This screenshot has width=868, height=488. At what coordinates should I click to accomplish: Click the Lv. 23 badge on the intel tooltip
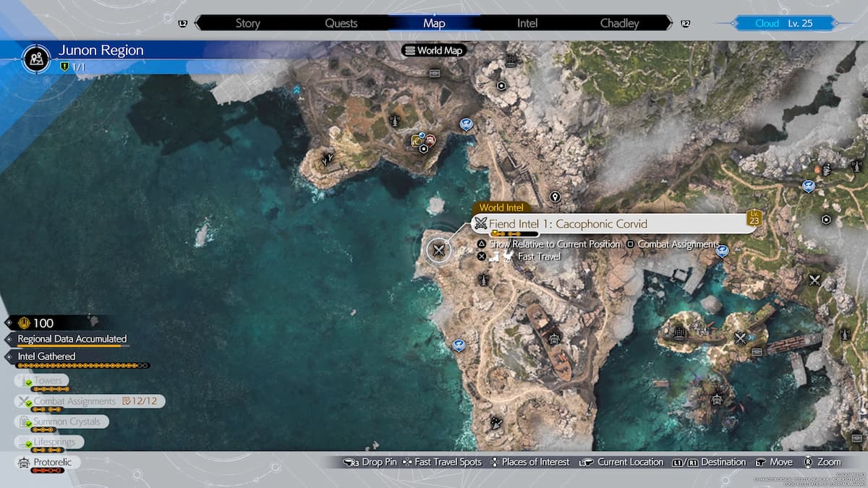(x=754, y=218)
